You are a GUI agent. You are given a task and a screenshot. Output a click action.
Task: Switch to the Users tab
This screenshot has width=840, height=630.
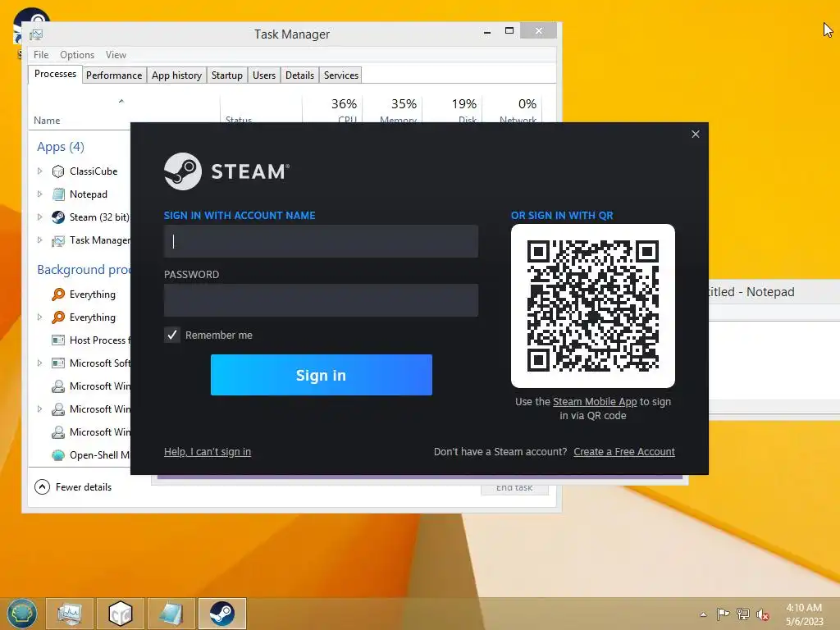point(264,75)
